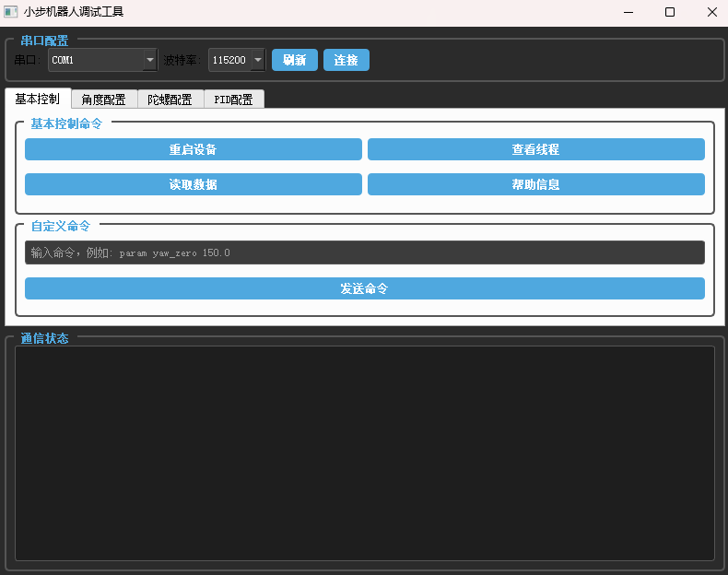Screen dimensions: 728x575
Task: Minimize the 小步机器人调试工具 window
Action: click(628, 13)
